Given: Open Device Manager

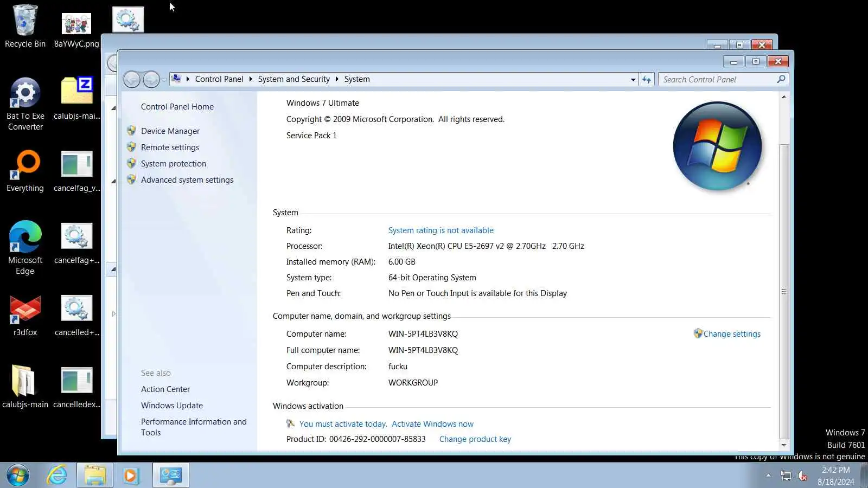Looking at the screenshot, I should click(170, 131).
